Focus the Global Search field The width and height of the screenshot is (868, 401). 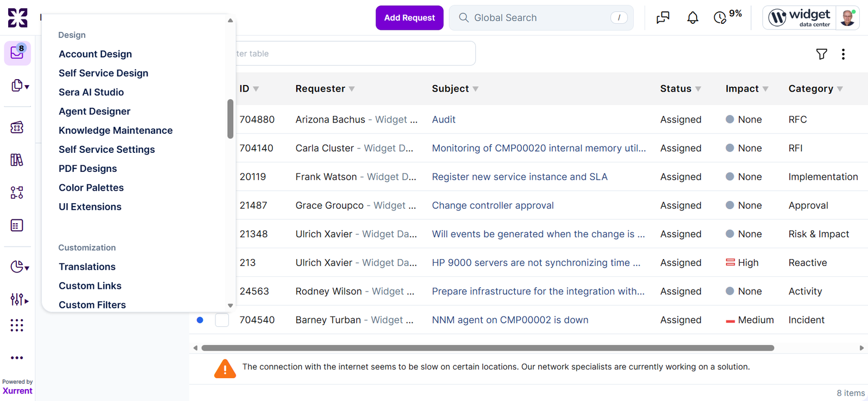pos(541,18)
